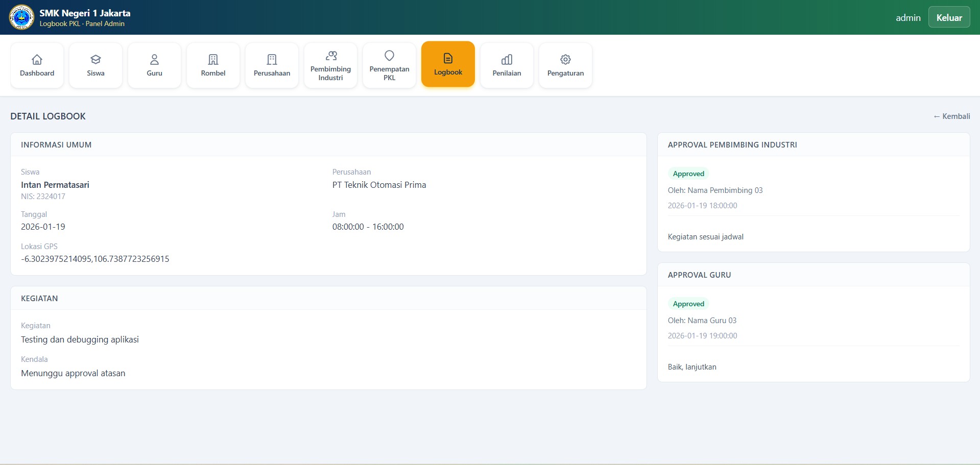Open the Perusahaan office icon
This screenshot has width=980, height=465.
point(272,59)
